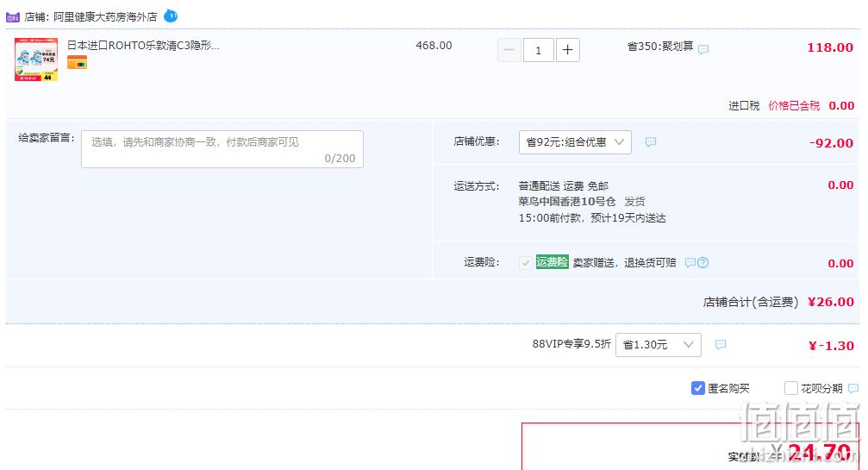Open the 省1.30元 88VIP discount dropdown
The height and width of the screenshot is (470, 868).
point(659,345)
